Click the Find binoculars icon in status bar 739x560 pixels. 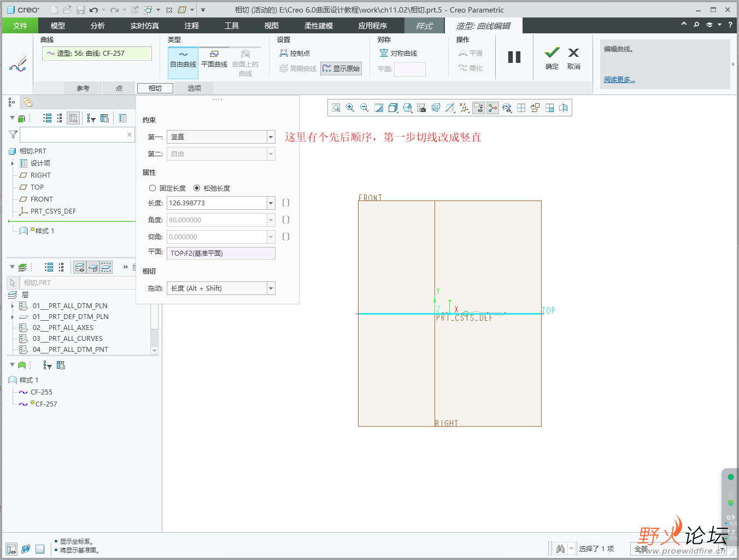click(560, 549)
